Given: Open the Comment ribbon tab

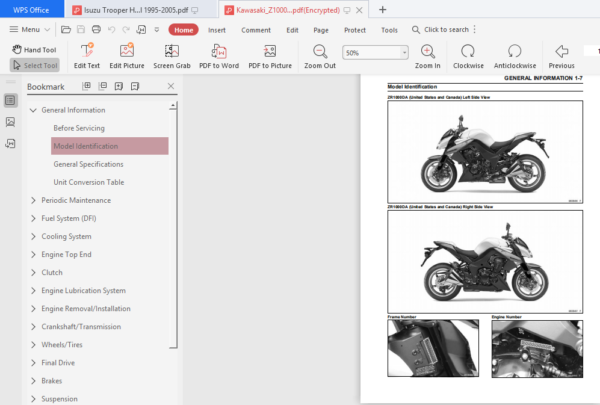Looking at the screenshot, I should (x=256, y=30).
